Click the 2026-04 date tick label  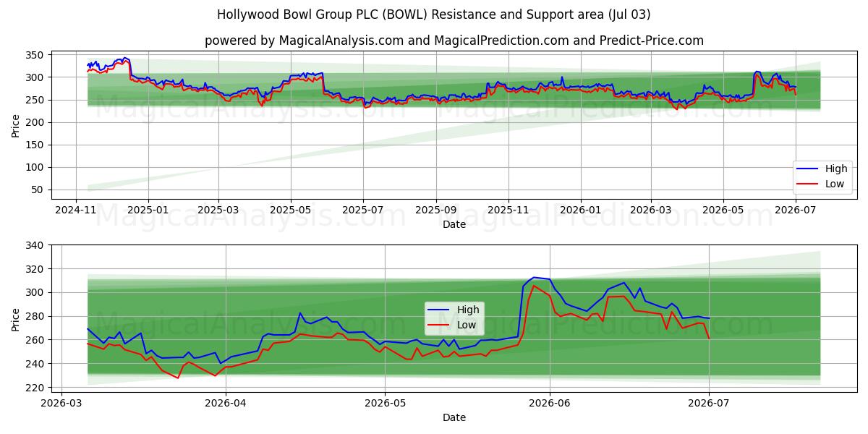coord(226,403)
